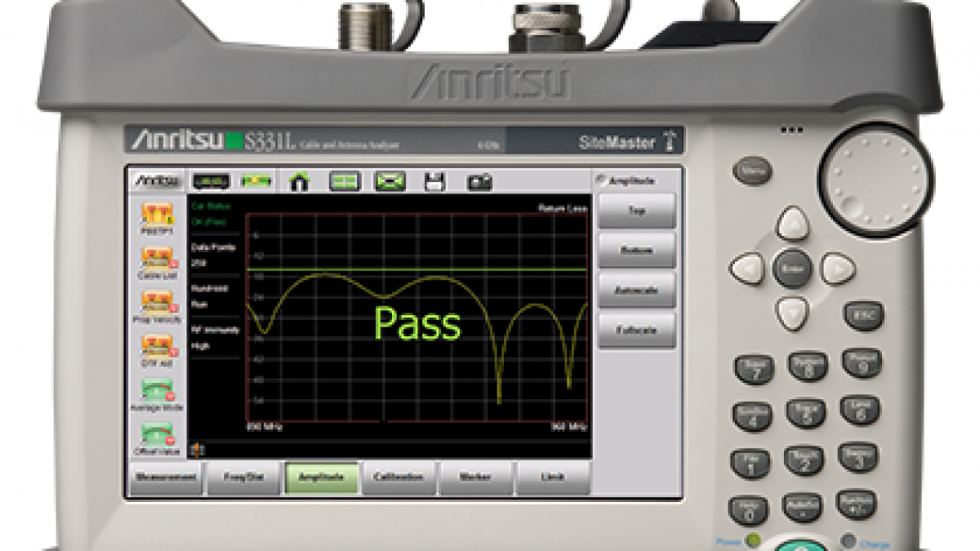Tap the Fullscale soft key
The width and height of the screenshot is (980, 551).
(637, 331)
